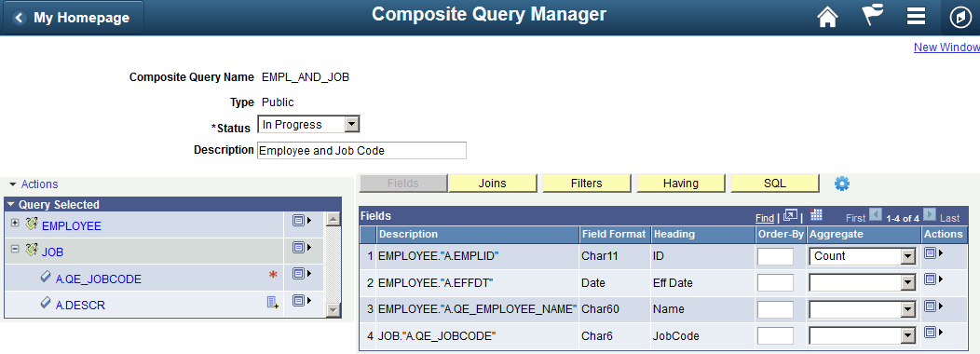Collapse the Query Selected section
The image size is (980, 354).
(11, 205)
